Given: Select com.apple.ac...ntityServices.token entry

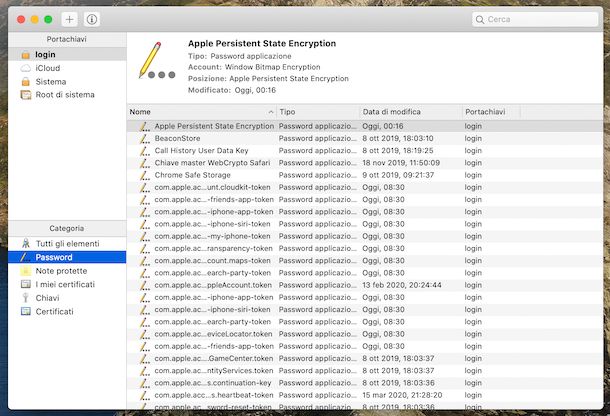Looking at the screenshot, I should (365, 371).
